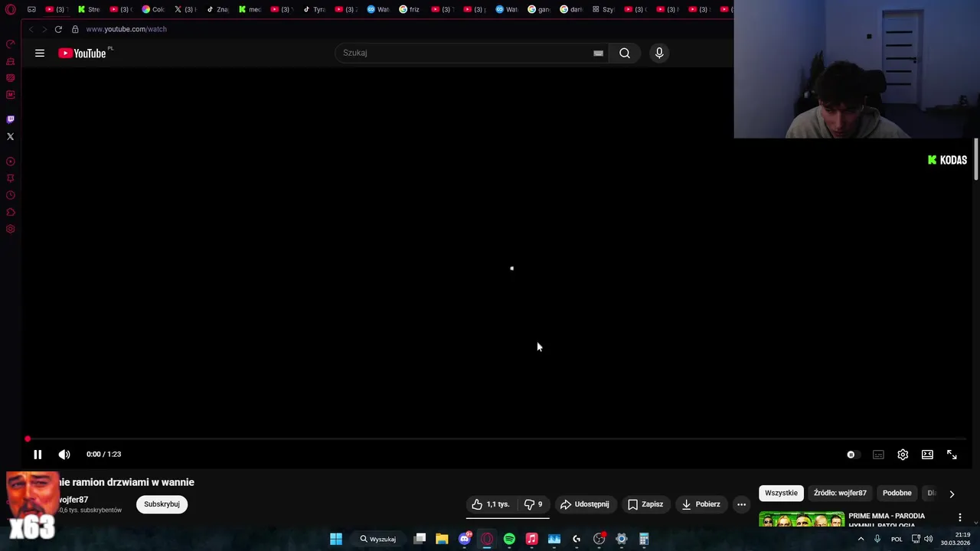
Task: Open the Opera main menu
Action: (10, 9)
